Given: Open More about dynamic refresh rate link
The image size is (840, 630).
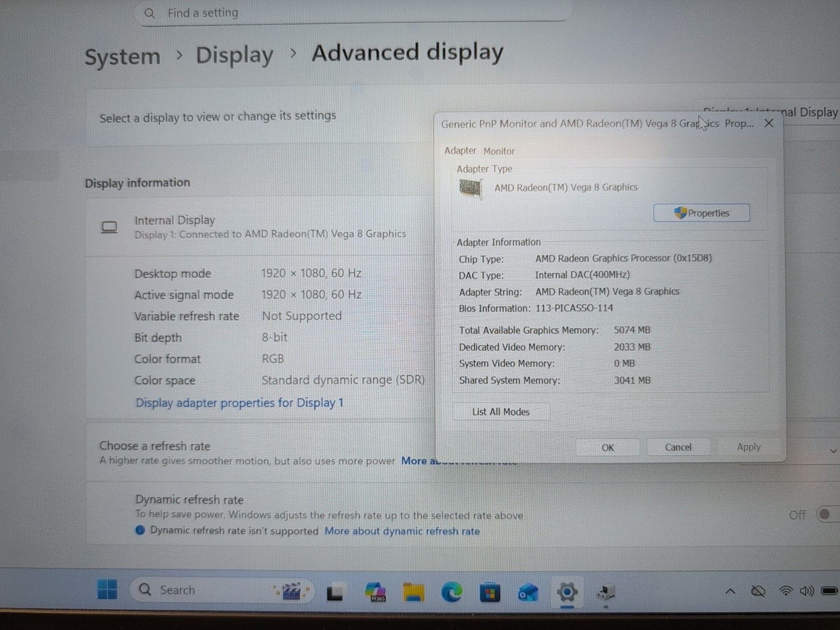Looking at the screenshot, I should point(402,531).
